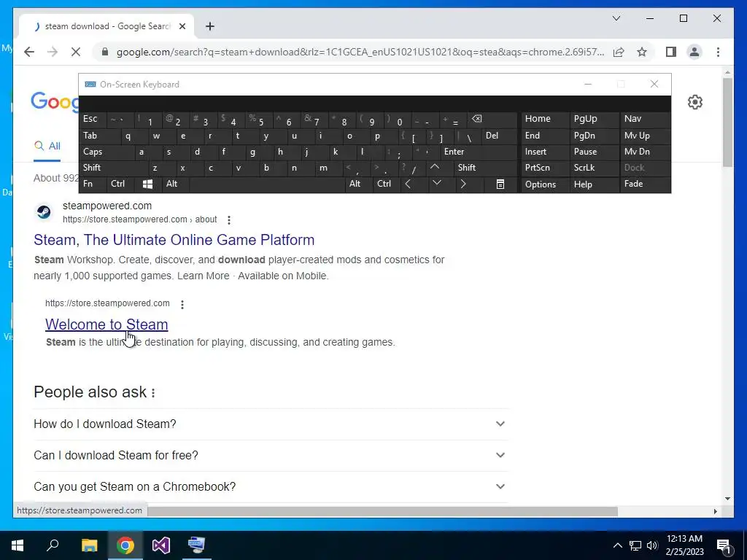Open Google quick settings gear

694,102
